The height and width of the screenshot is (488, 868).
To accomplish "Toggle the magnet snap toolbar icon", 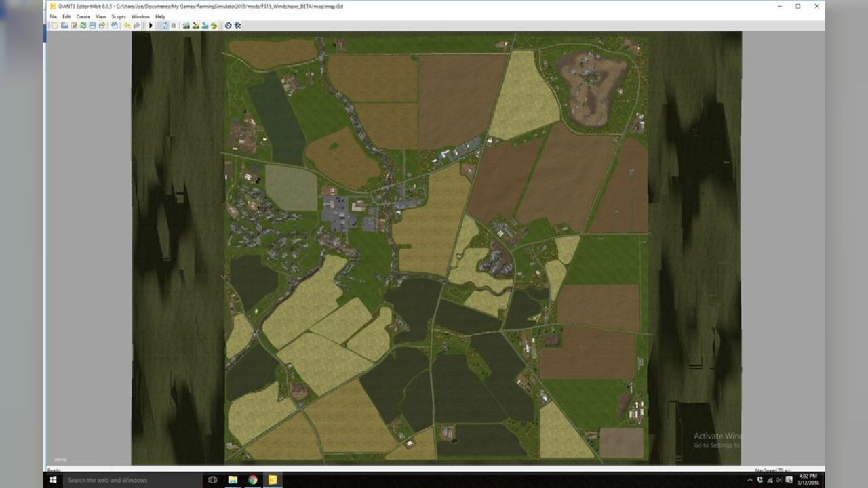I will click(174, 26).
